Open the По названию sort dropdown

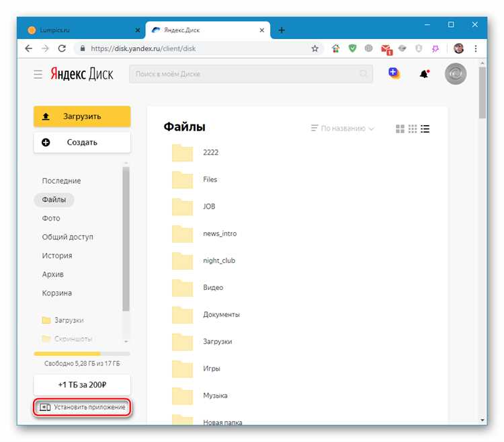[343, 128]
